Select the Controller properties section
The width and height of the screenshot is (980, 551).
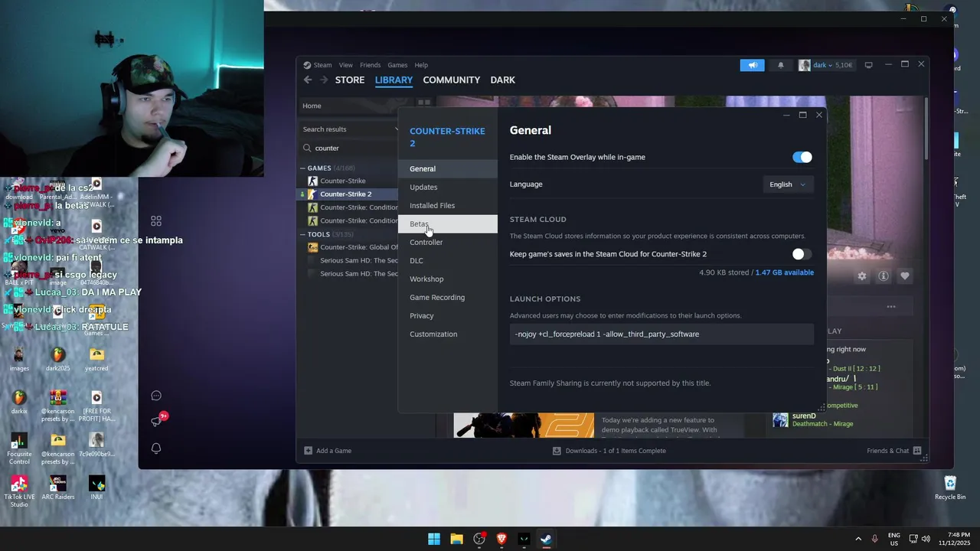coord(448,243)
